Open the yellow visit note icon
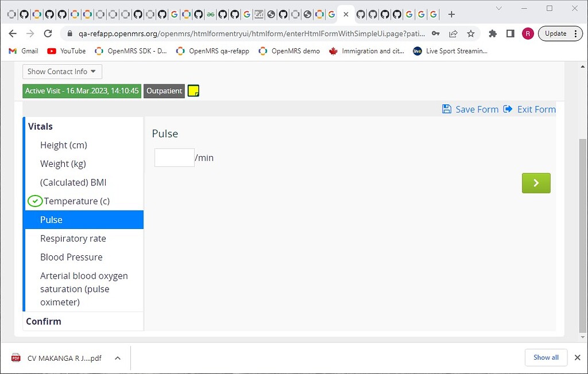This screenshot has height=374, width=588. (x=193, y=90)
